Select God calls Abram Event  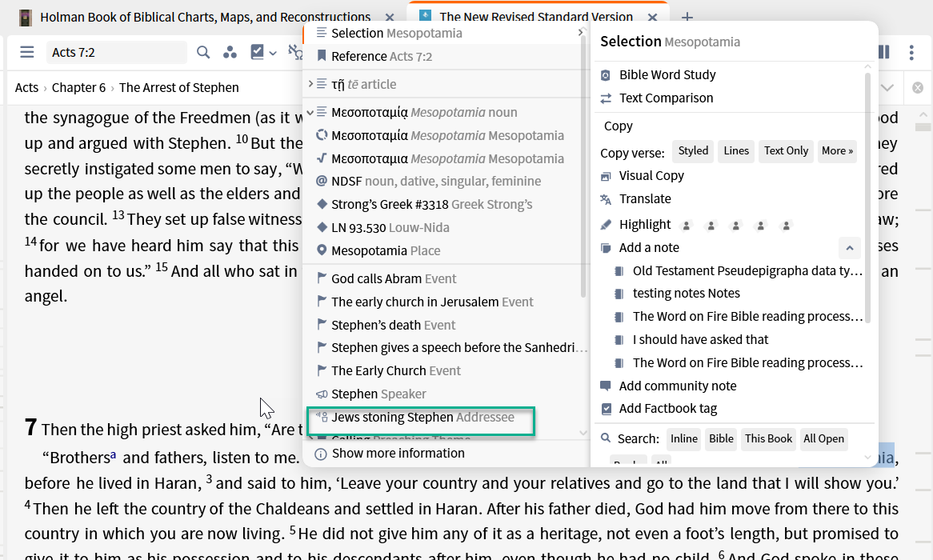point(445,278)
